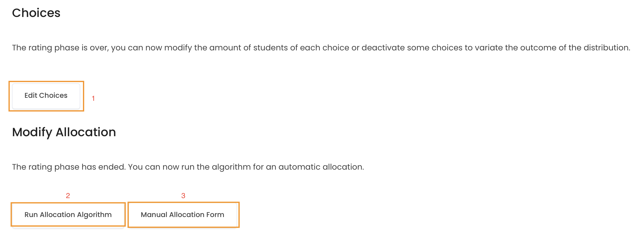The image size is (644, 233).
Task: Click the word 'outcome' in the first paragraph
Action: coord(538,48)
